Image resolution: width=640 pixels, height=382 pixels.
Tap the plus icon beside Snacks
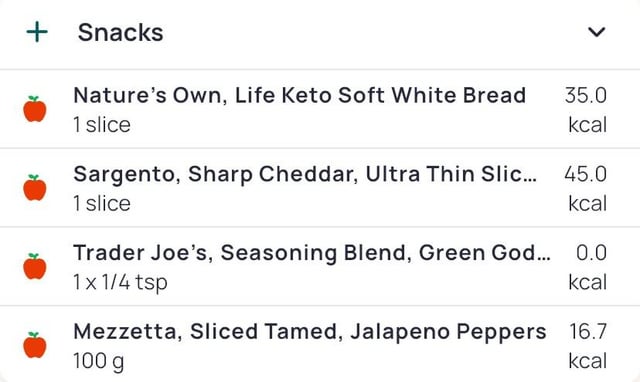pyautogui.click(x=37, y=32)
